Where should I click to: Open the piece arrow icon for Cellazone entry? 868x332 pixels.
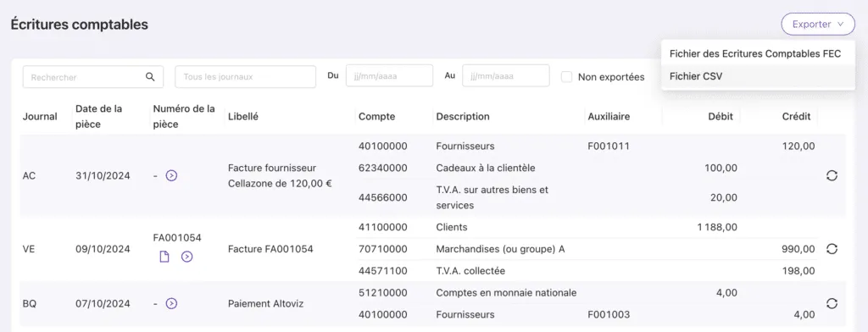[171, 176]
